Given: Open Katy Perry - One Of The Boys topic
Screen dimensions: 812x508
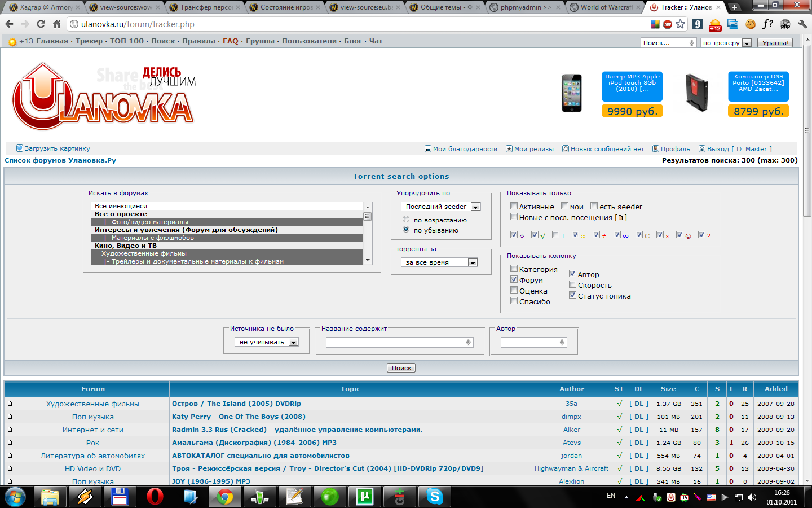Looking at the screenshot, I should [x=239, y=417].
